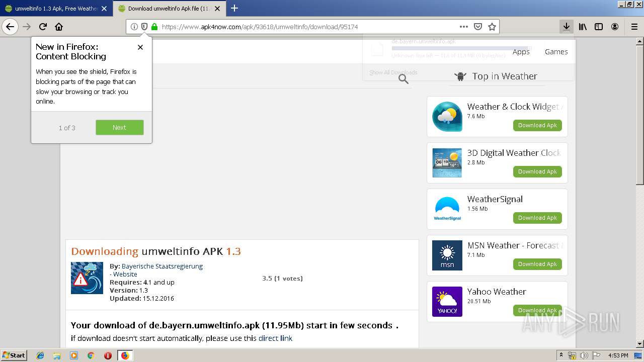Open the Library view
Screen dimensions: 644x362
point(583,27)
